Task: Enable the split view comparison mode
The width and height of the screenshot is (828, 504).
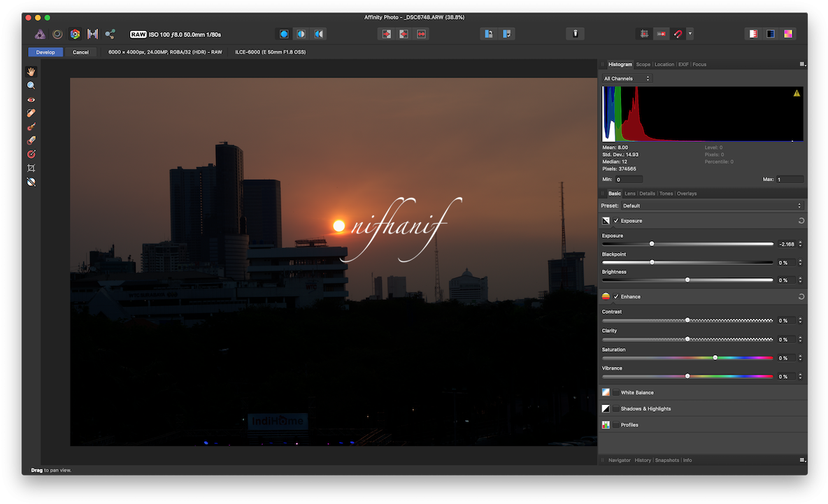Action: (301, 34)
